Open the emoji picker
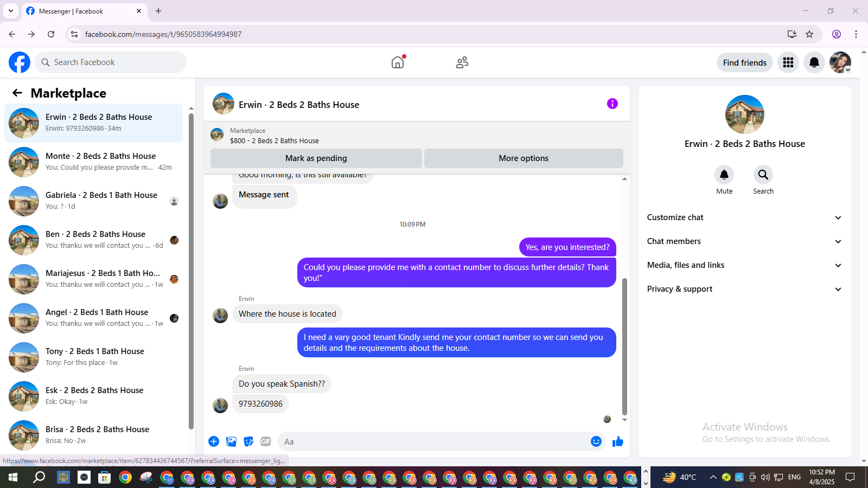The image size is (868, 488). 596,441
